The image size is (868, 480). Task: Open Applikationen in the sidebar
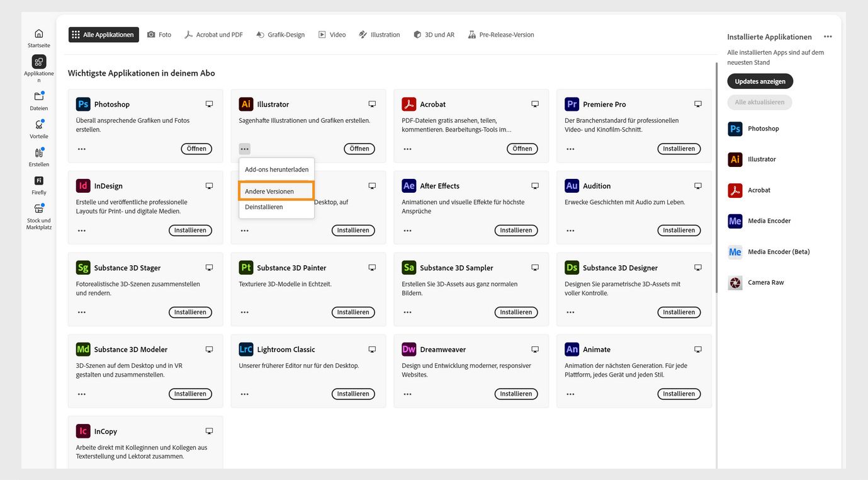point(38,69)
